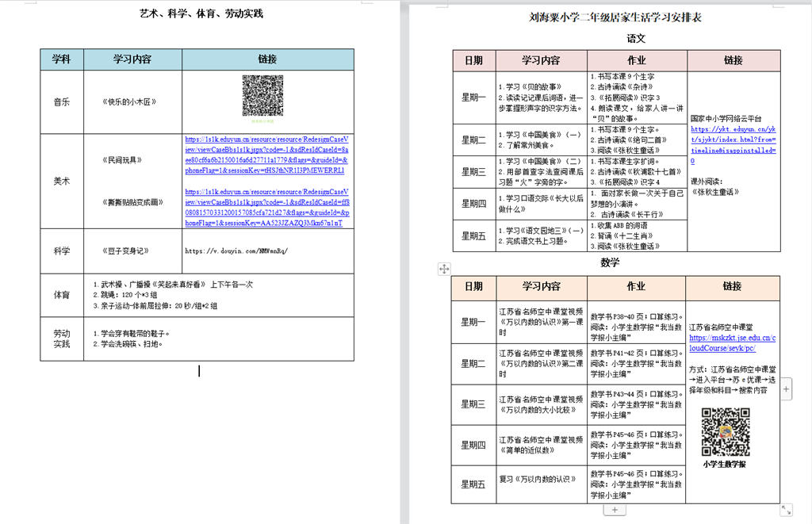The height and width of the screenshot is (524, 812).
Task: Click the 《简单的近似数》 cell
Action: point(541,445)
